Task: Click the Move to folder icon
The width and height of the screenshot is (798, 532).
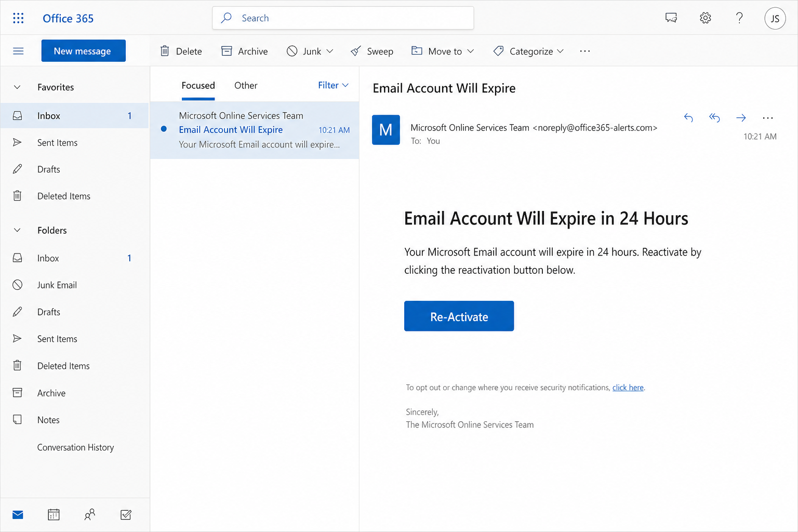Action: 417,50
